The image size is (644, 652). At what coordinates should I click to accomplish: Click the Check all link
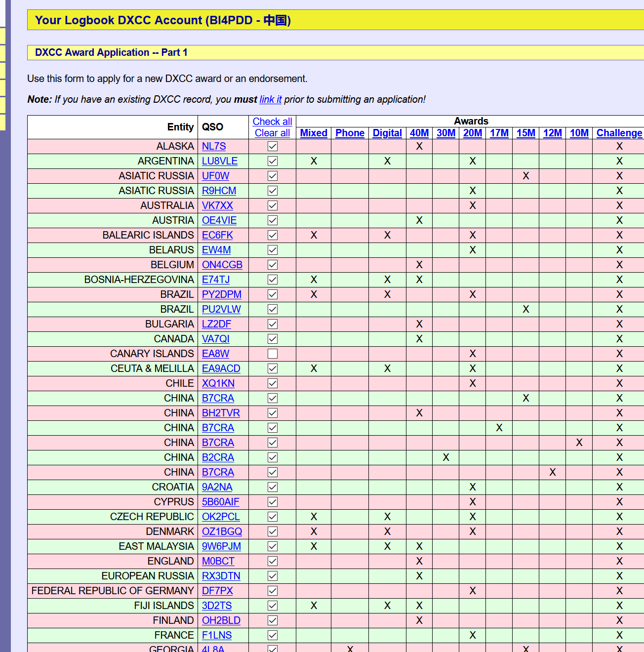click(273, 122)
